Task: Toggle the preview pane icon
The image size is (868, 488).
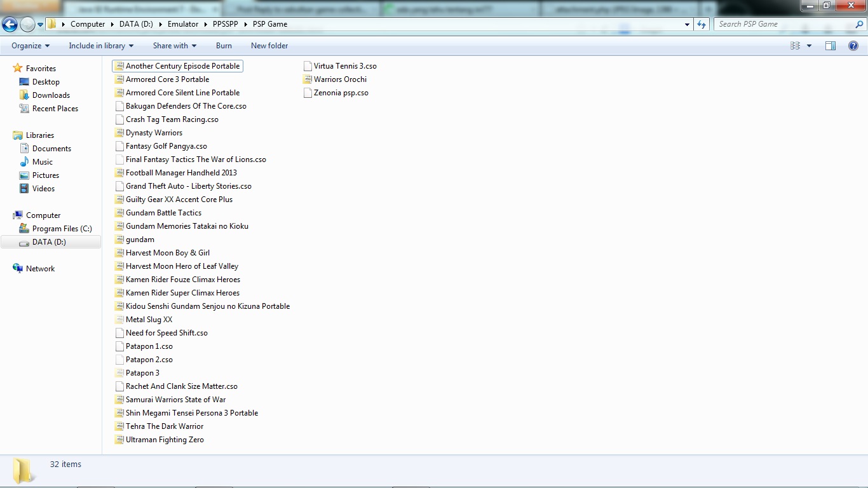Action: (x=831, y=46)
